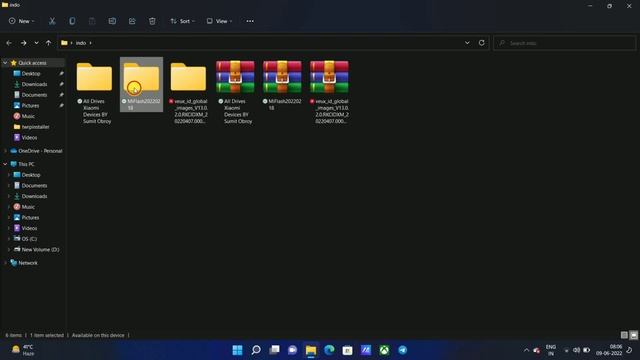
Task: Select This PC in navigation pane
Action: pyautogui.click(x=26, y=164)
